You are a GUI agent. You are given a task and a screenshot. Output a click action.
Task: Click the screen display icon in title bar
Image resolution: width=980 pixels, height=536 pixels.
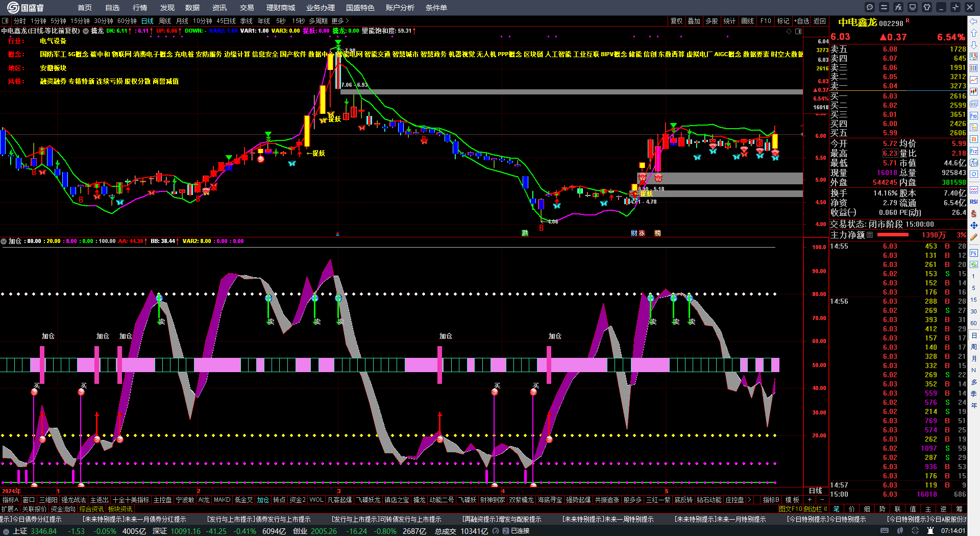[913, 7]
